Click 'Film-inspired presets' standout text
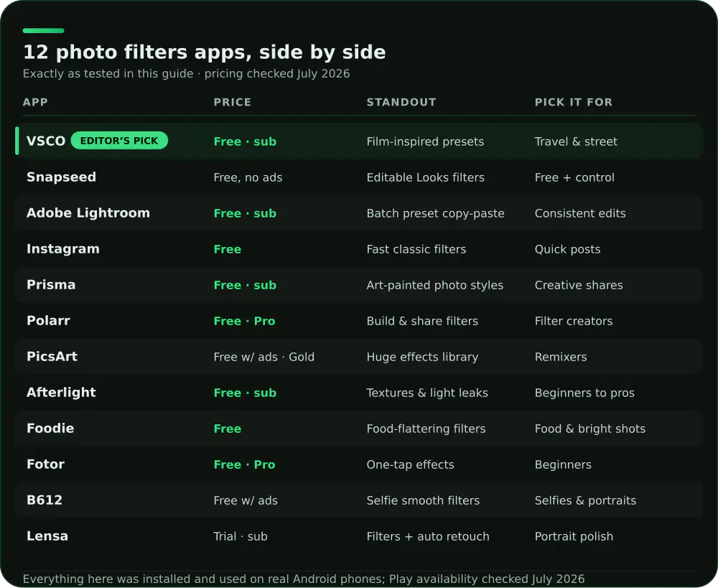 click(425, 141)
